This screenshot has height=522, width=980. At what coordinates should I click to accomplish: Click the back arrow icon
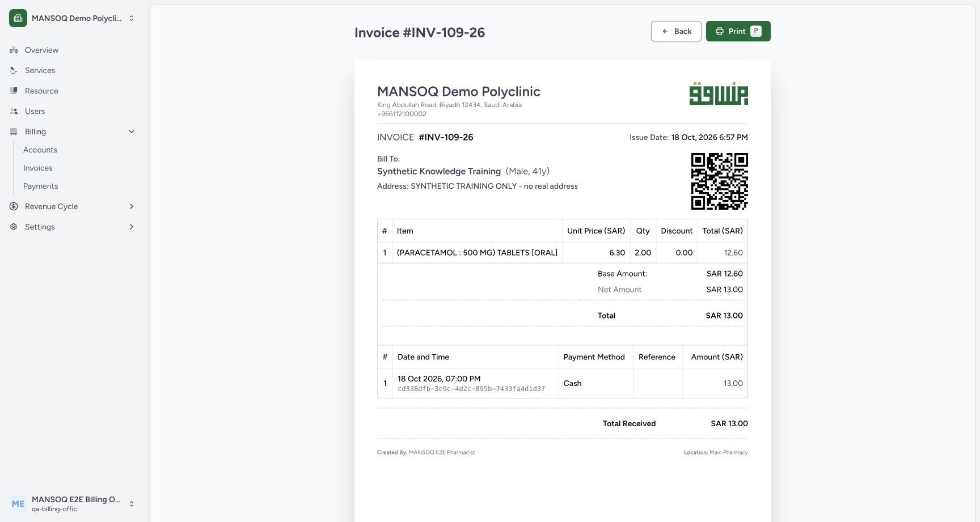click(x=665, y=31)
